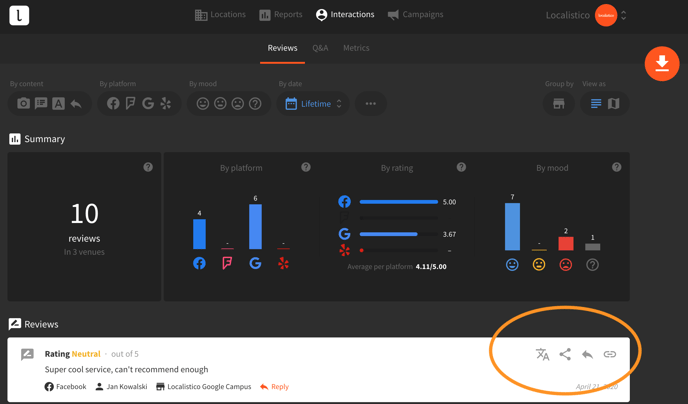The image size is (688, 404).
Task: Open the Localistico Google Campus venue
Action: [204, 386]
